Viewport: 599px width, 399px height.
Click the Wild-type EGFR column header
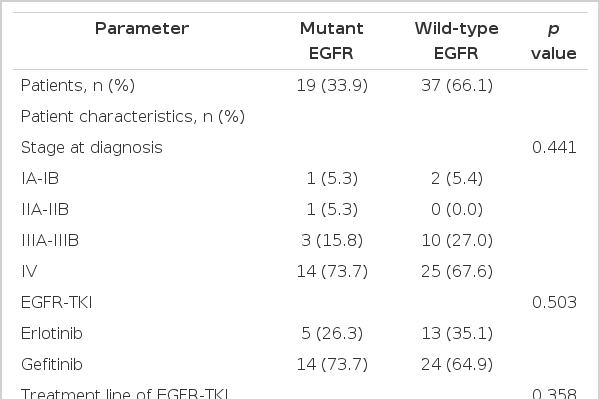pyautogui.click(x=457, y=41)
